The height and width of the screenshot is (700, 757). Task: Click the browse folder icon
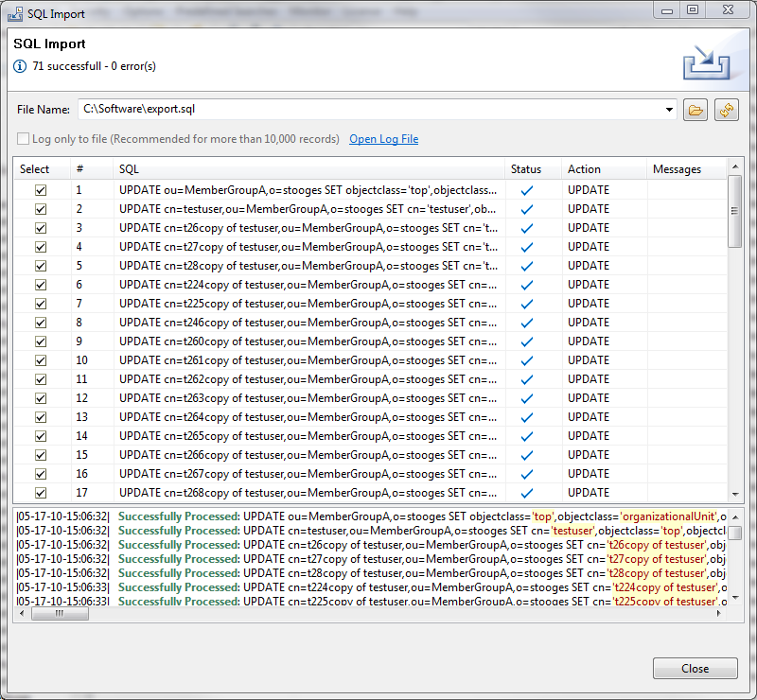tap(695, 110)
